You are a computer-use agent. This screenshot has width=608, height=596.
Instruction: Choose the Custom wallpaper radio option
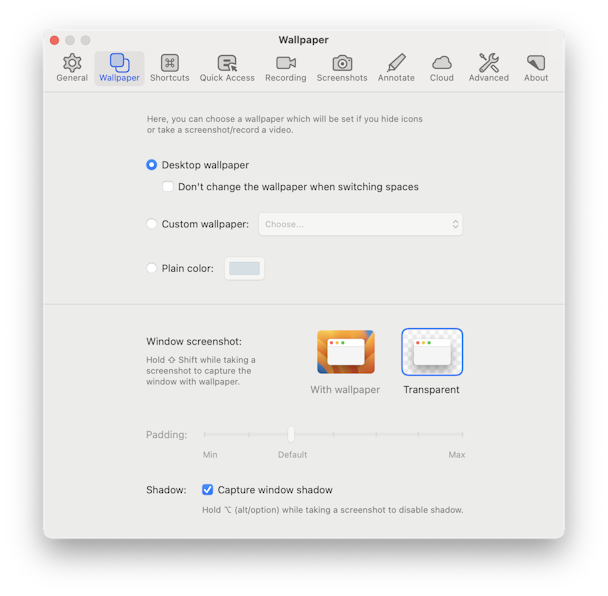(x=152, y=224)
